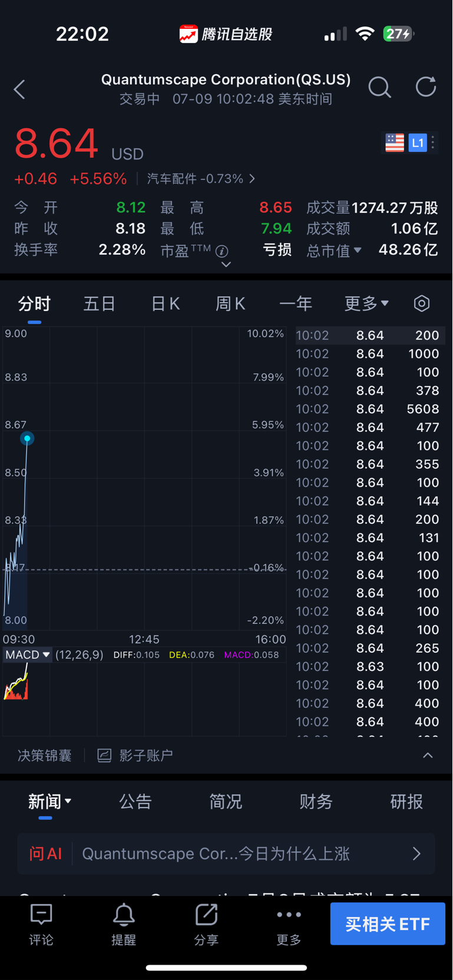This screenshot has height=980, width=453.
Task: Select the 分时 intraday tab
Action: 34,304
